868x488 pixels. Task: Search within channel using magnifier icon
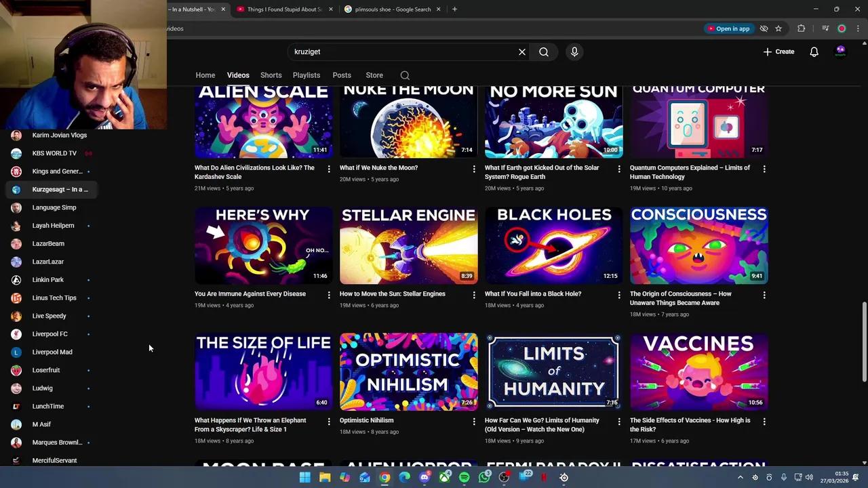[405, 75]
